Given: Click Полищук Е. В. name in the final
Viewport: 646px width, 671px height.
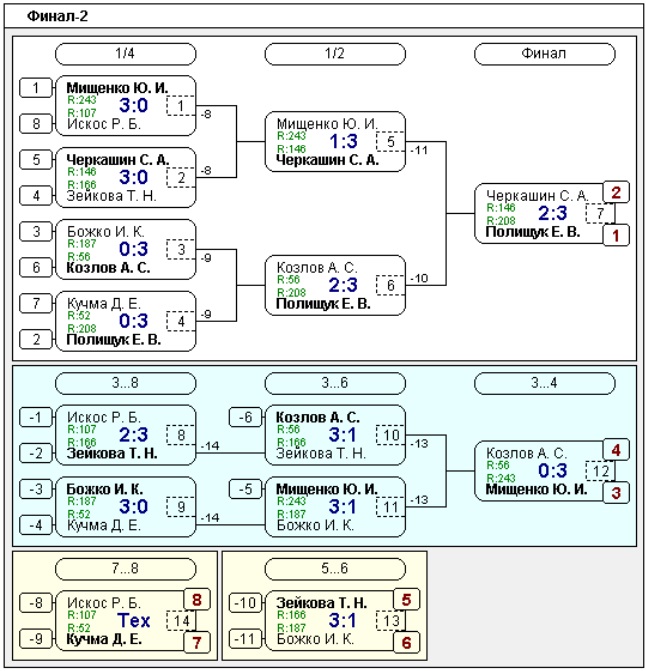Looking at the screenshot, I should tap(533, 232).
